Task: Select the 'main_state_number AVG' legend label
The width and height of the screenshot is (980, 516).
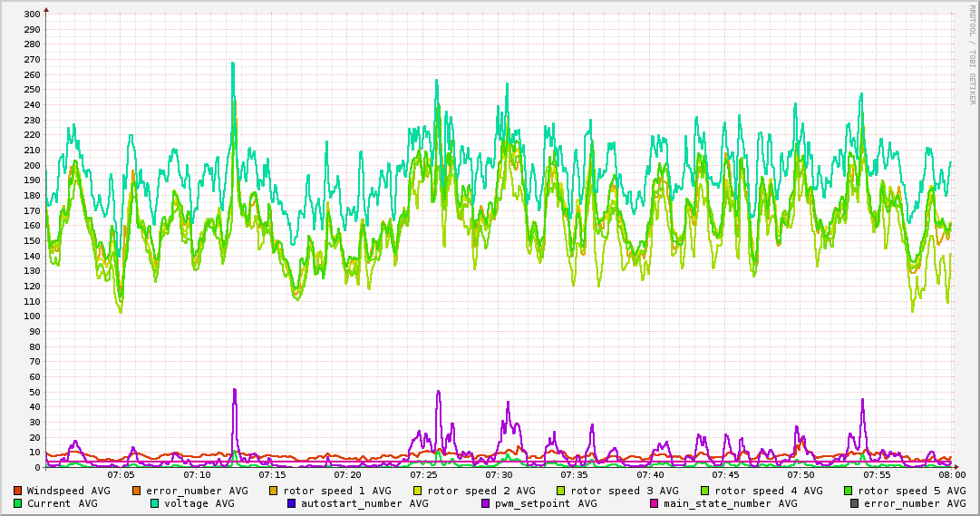Action: click(x=731, y=503)
